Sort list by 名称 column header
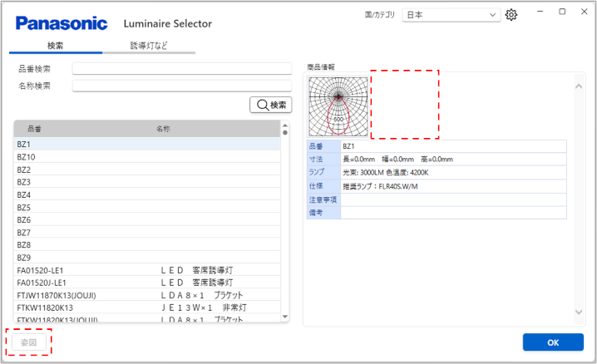This screenshot has height=364, width=597. coord(216,130)
